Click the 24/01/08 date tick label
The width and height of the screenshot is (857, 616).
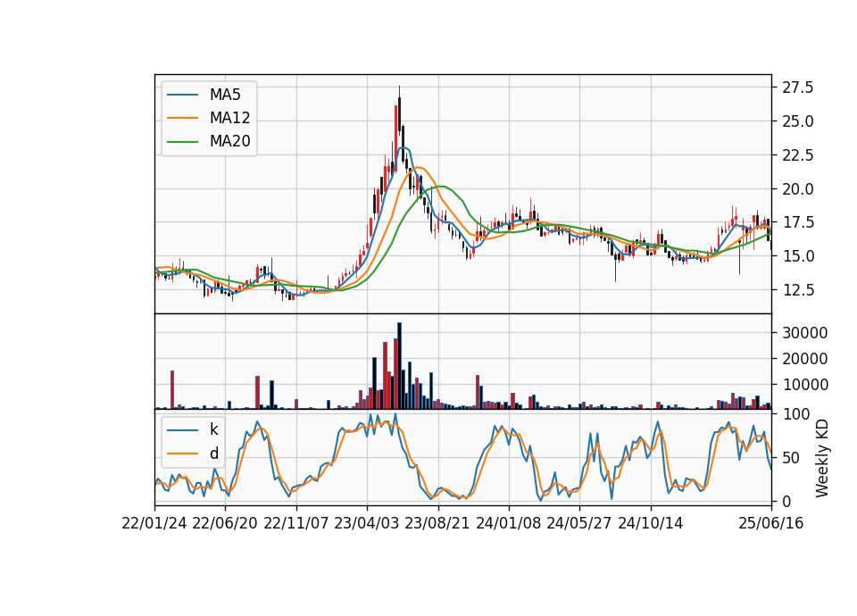[509, 523]
